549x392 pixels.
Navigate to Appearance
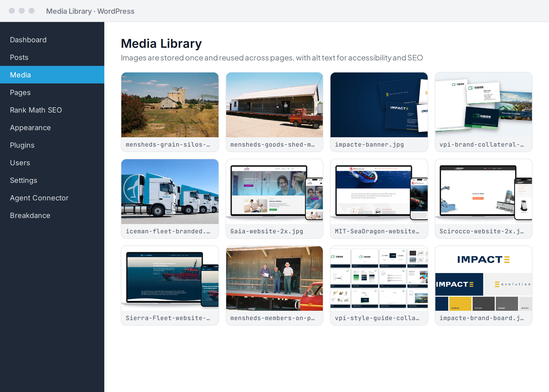[52, 128]
